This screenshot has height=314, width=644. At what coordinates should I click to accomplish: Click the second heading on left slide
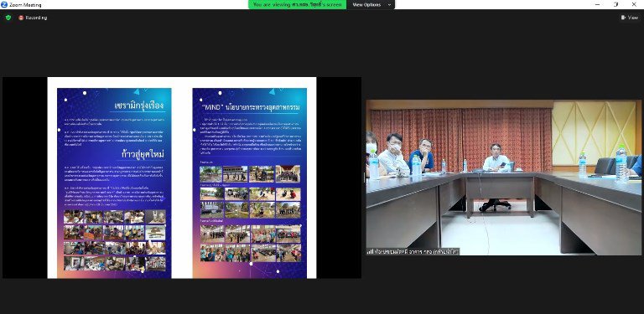coord(143,154)
